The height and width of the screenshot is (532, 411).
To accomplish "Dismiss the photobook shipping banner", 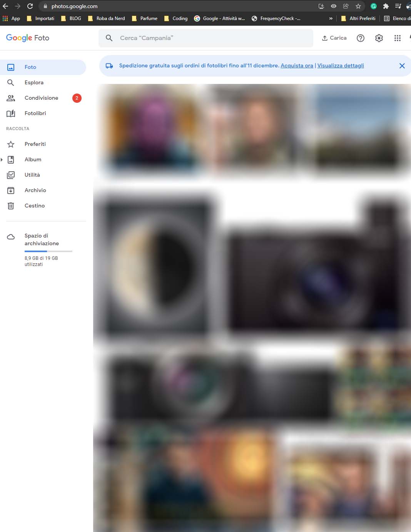I will pos(402,66).
